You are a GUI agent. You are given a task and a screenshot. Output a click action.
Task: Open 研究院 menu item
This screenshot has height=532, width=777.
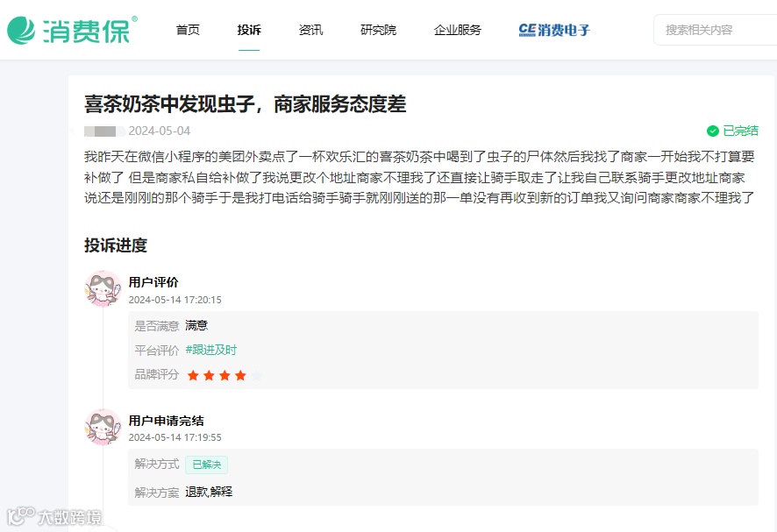[378, 30]
